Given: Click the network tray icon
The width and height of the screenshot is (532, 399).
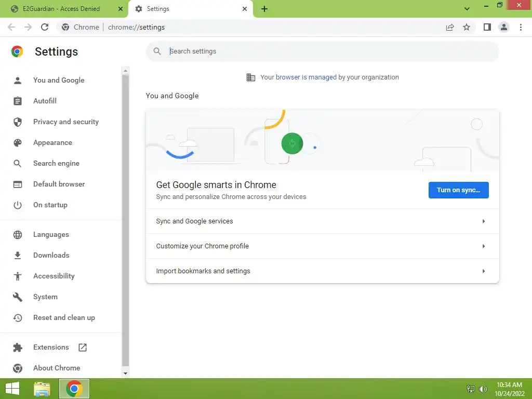Looking at the screenshot, I should (x=470, y=389).
